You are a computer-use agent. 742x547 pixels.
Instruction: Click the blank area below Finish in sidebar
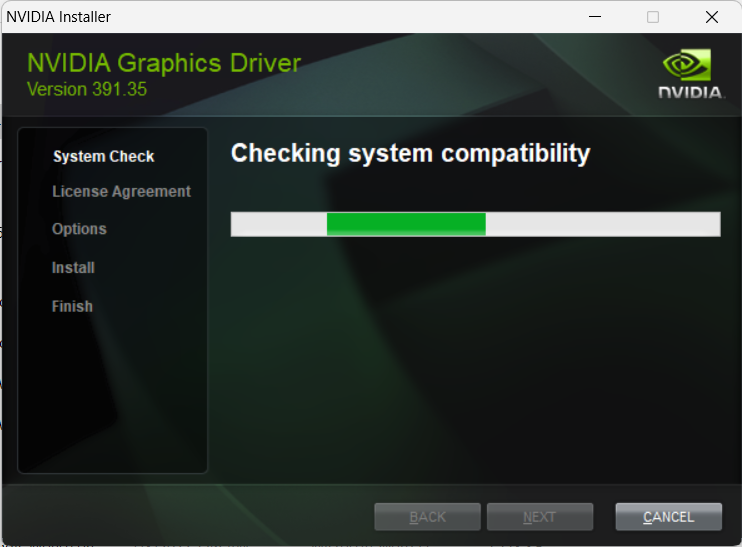[112, 400]
